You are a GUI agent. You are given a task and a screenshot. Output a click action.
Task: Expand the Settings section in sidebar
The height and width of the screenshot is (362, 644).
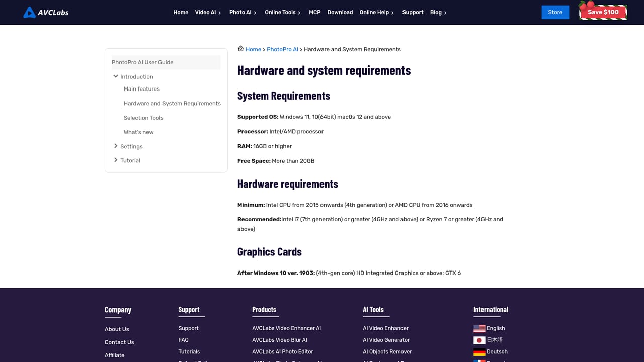pos(116,146)
